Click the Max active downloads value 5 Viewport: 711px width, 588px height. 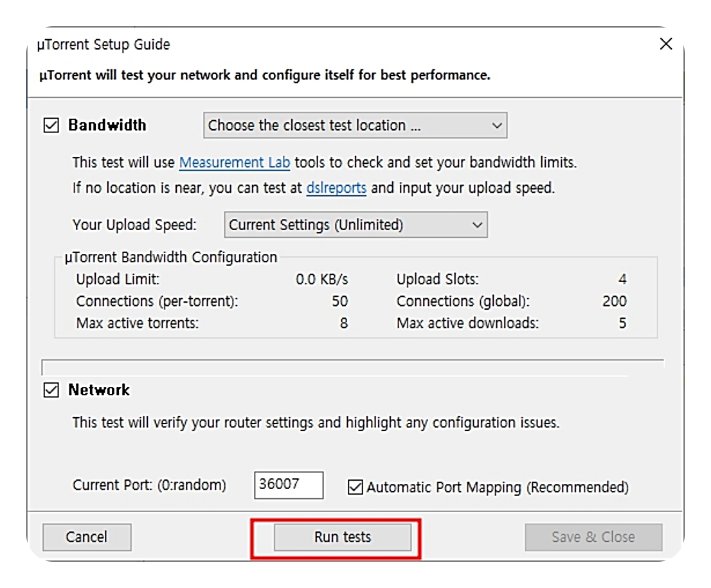[622, 323]
